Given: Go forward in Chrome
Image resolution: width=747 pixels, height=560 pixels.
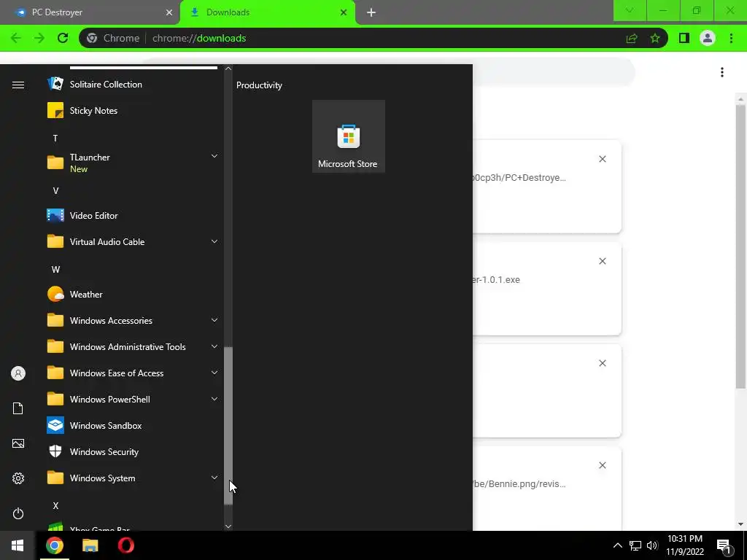Looking at the screenshot, I should tap(39, 38).
